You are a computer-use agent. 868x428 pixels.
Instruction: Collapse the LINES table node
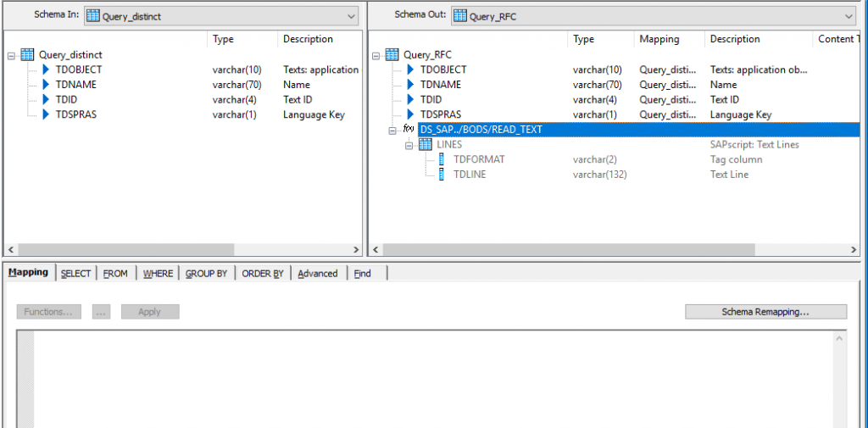(x=409, y=145)
